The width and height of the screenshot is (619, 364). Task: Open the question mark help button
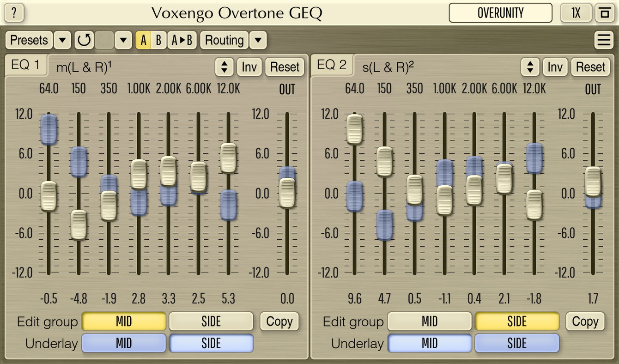pos(14,12)
